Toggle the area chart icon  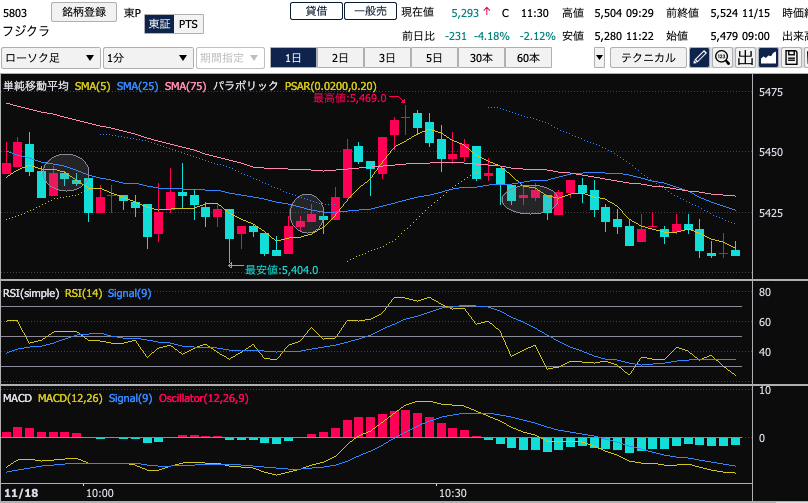769,58
